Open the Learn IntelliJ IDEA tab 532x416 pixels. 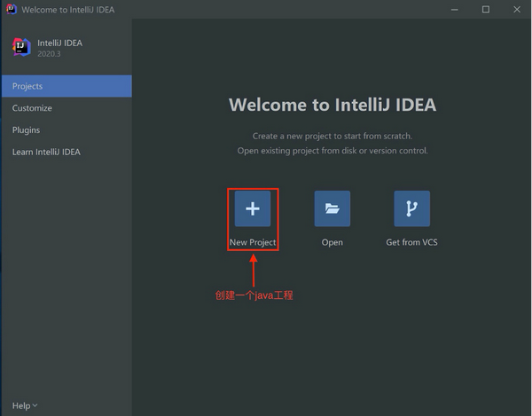tap(46, 152)
